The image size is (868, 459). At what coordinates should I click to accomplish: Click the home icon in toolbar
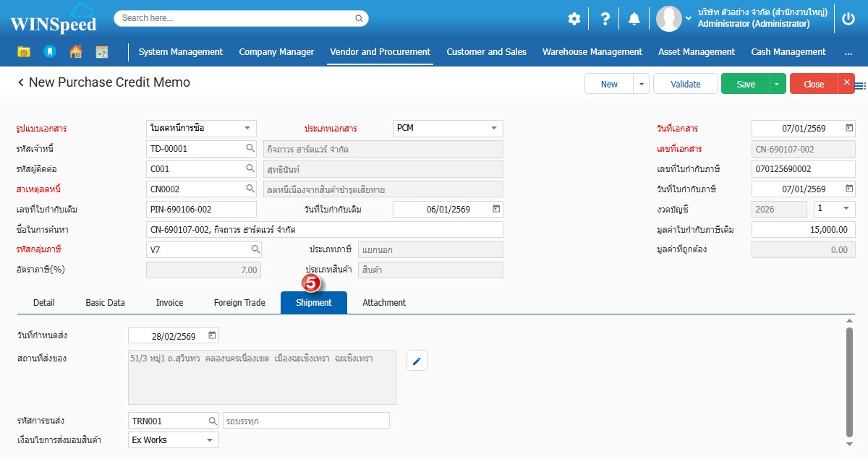coord(75,52)
